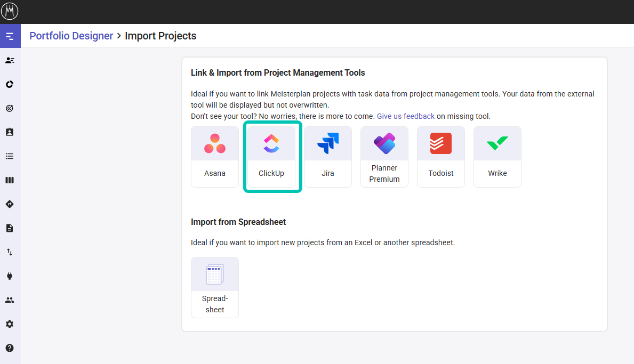The width and height of the screenshot is (634, 364).
Task: Open the users group sidebar icon
Action: pyautogui.click(x=10, y=300)
